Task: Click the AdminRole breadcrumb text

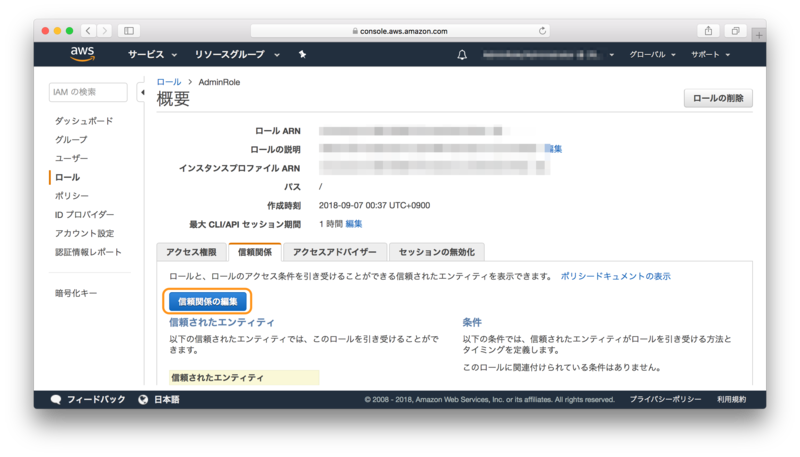Action: tap(219, 82)
